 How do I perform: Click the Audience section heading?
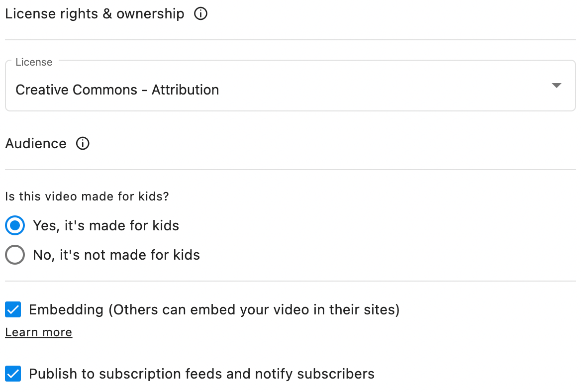(36, 144)
